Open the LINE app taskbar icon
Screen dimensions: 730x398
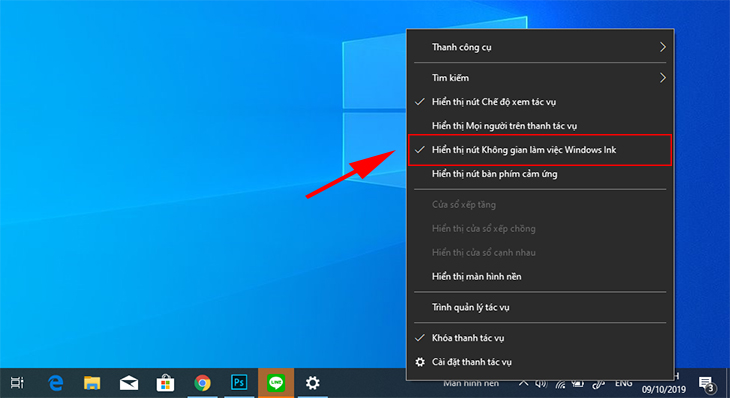point(276,383)
